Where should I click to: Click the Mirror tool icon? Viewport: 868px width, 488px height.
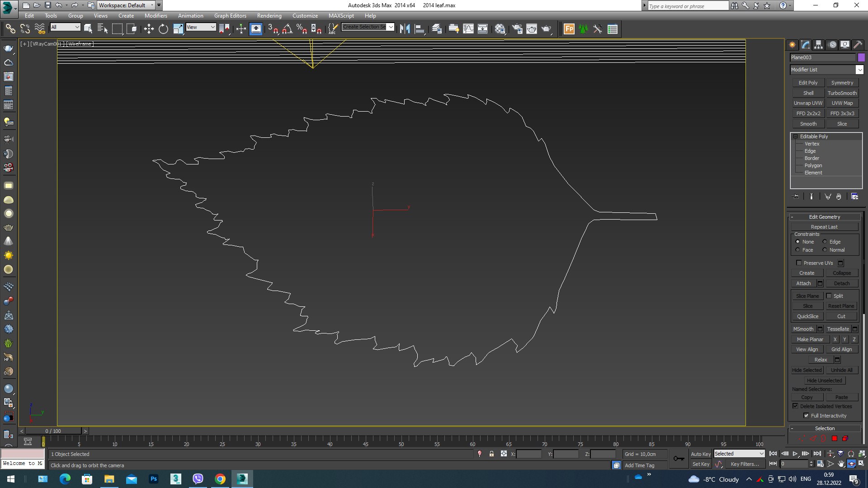(x=405, y=29)
